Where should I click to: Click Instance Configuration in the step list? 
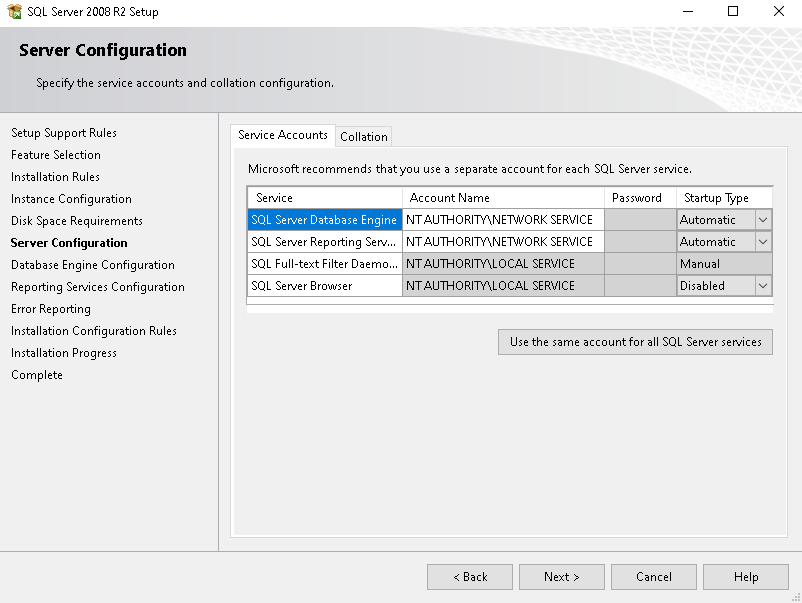71,199
